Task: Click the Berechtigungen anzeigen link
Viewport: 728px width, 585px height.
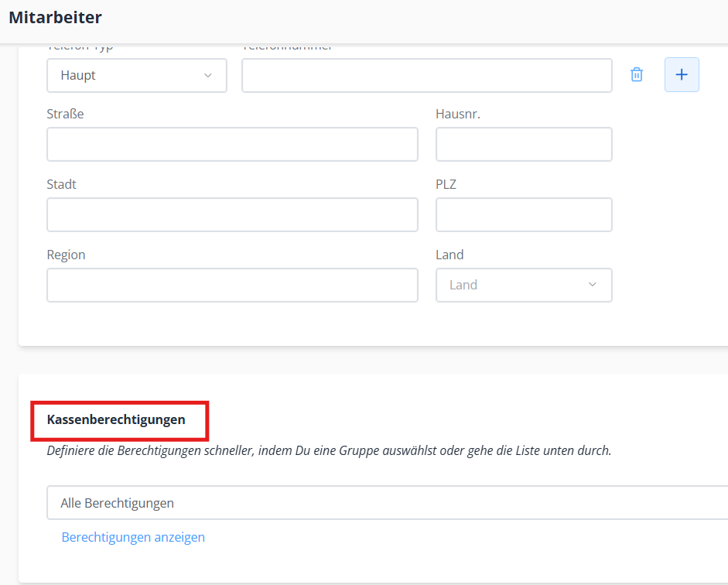Action: tap(133, 537)
